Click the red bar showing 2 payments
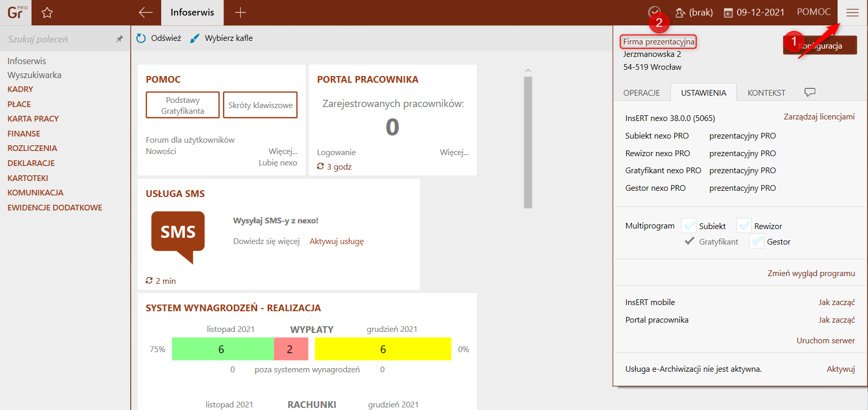 (291, 349)
